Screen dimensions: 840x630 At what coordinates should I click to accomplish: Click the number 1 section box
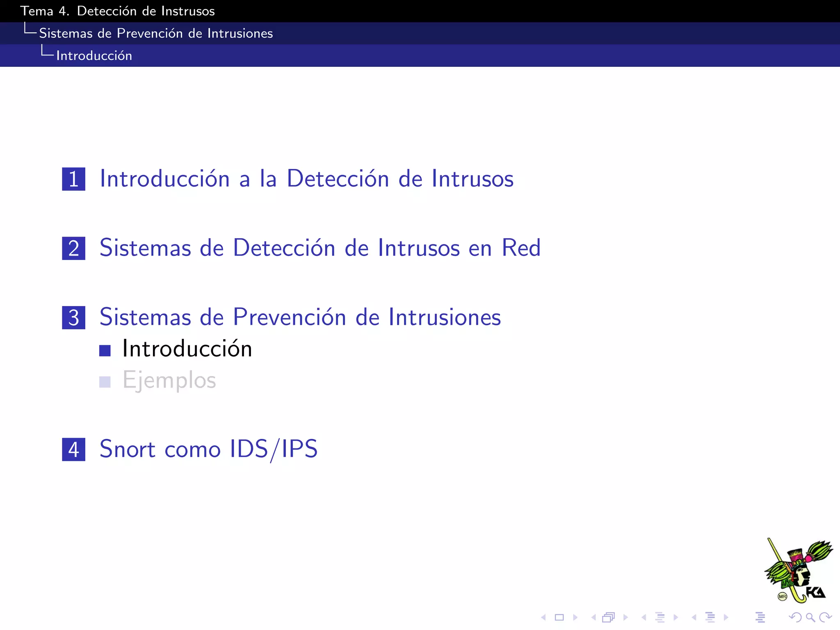(74, 179)
